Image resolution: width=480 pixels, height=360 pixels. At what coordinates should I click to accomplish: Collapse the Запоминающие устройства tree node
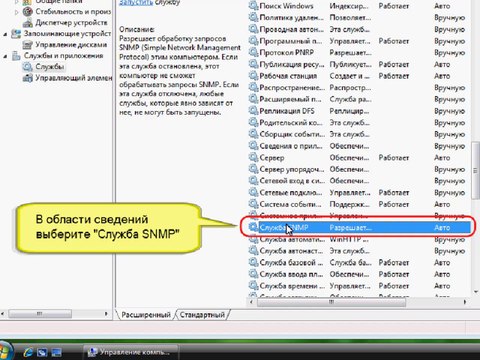pos(5,34)
